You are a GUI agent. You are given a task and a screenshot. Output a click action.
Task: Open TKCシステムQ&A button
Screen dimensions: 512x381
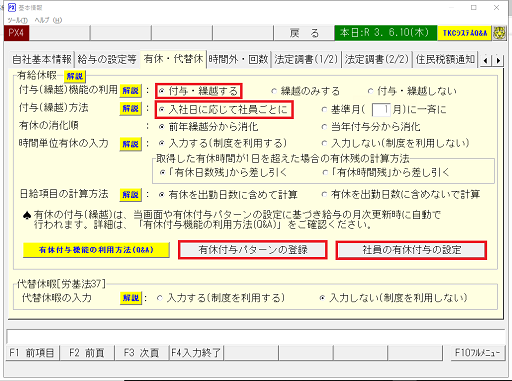465,33
